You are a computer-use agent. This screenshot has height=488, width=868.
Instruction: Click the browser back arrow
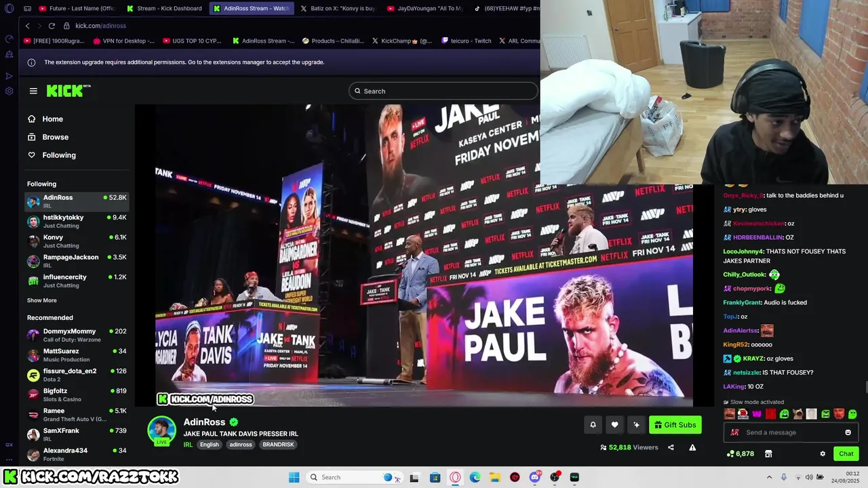tap(27, 26)
